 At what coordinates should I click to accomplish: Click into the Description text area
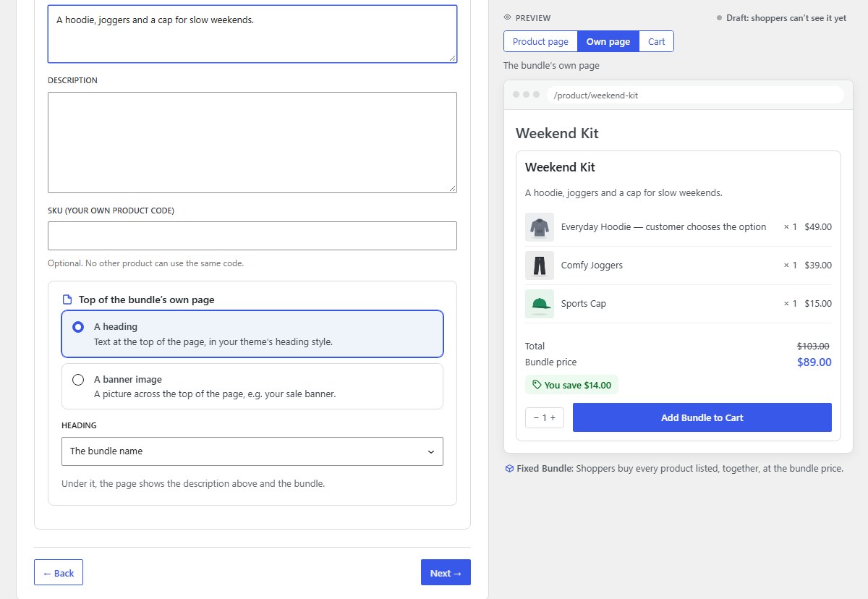252,143
